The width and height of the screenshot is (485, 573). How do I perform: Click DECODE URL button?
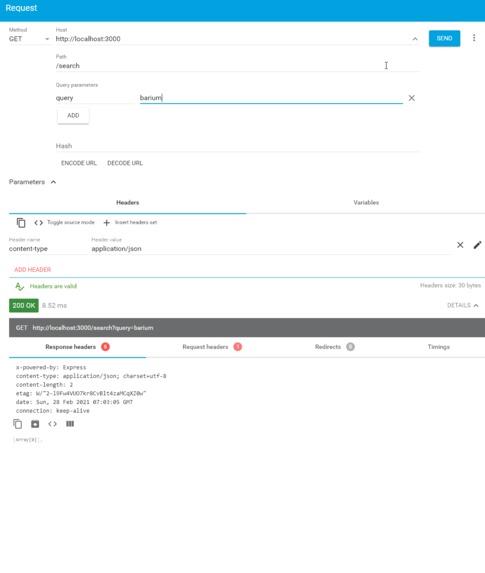point(125,163)
